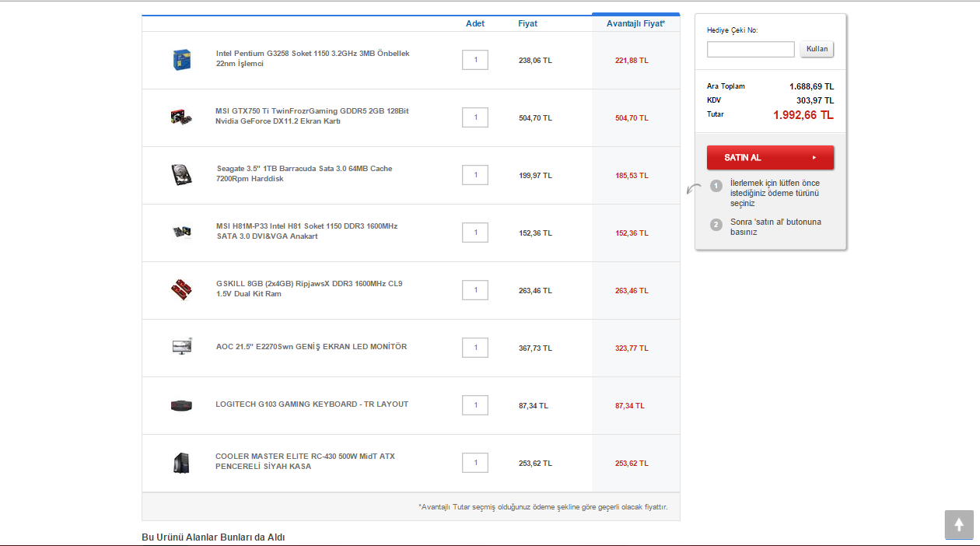Screen dimensions: 980x546
Task: Click the Avantajlı Fiyat column header
Action: coord(635,23)
